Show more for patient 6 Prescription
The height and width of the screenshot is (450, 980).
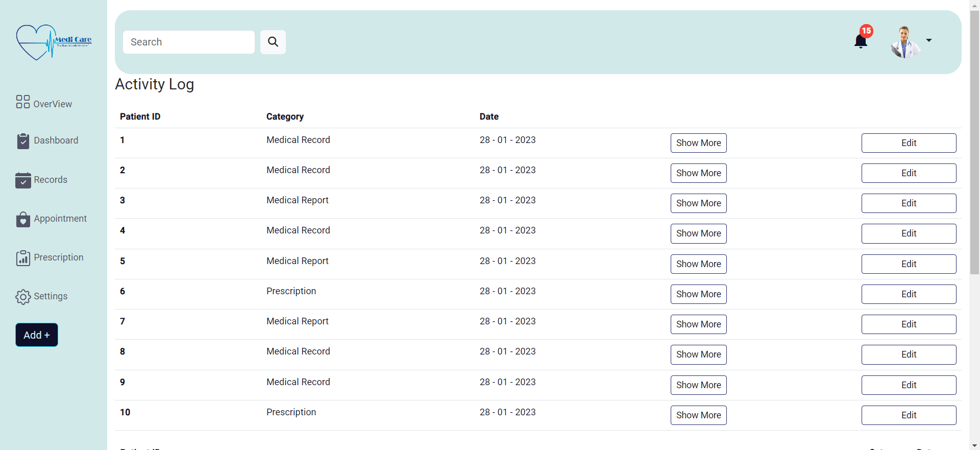click(x=698, y=294)
